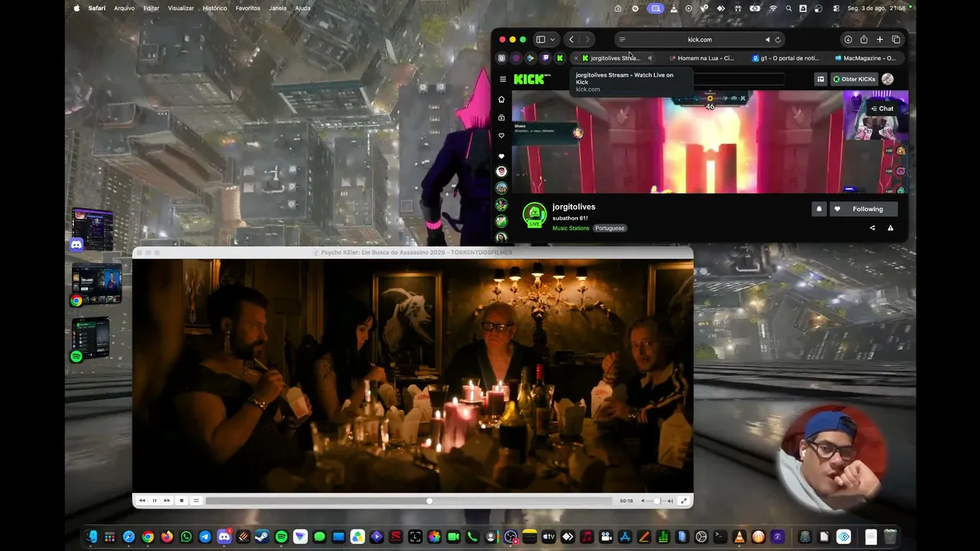The width and height of the screenshot is (980, 551).
Task: Pause the Psycho Killer video playback
Action: click(x=154, y=500)
